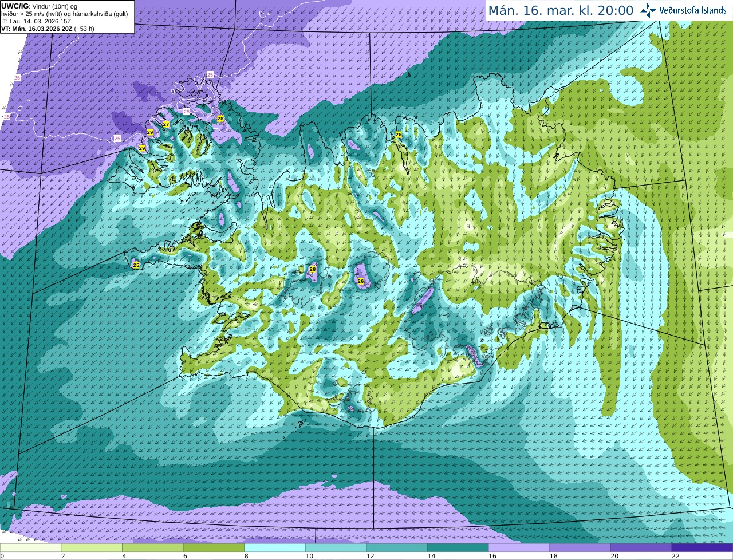Click the scale label "10"
Image resolution: width=733 pixels, height=560 pixels.
point(309,556)
